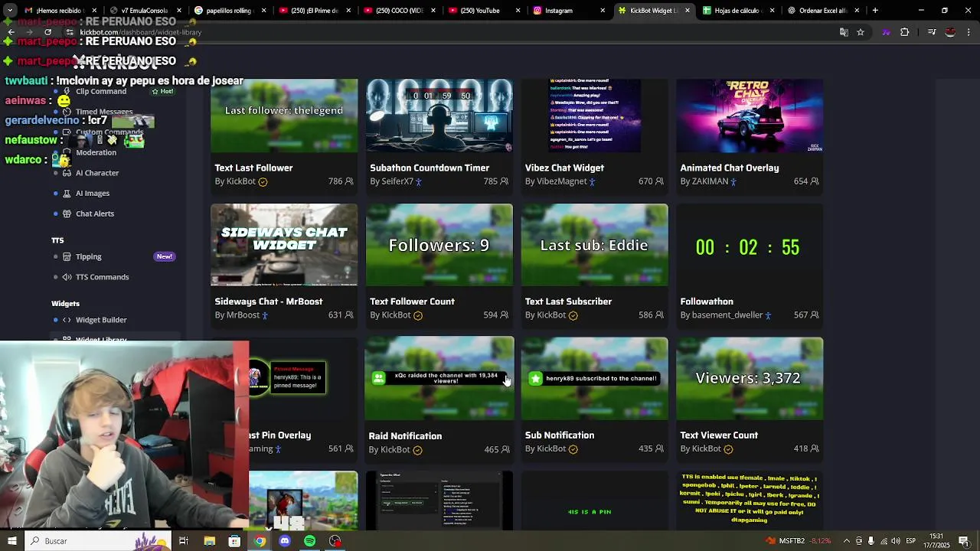Click the Buscar taskbar search box

tap(100, 541)
